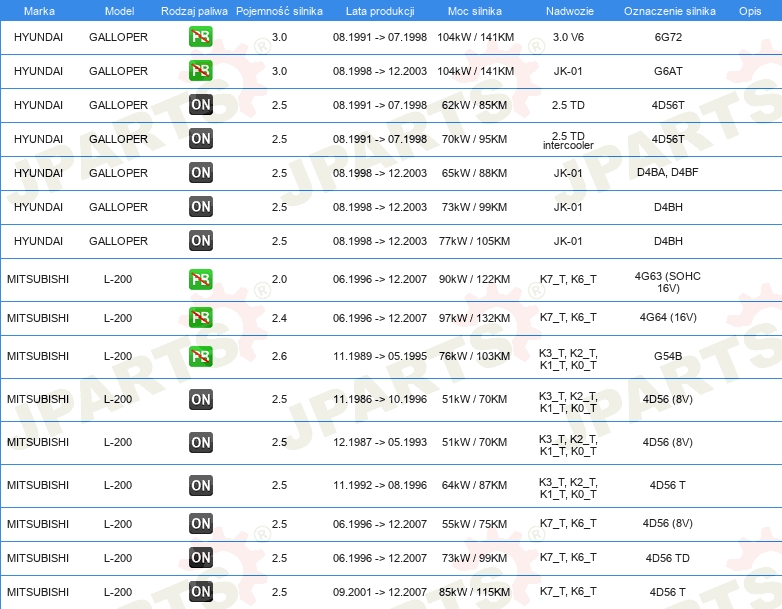The image size is (782, 609).
Task: Click the PB fuel icon in the G6AT row
Action: (x=200, y=71)
